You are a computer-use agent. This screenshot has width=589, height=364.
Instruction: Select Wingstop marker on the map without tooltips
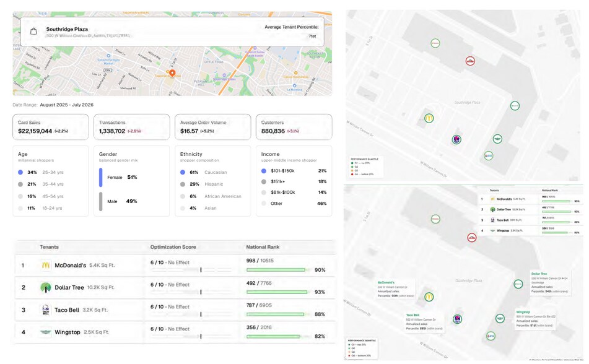(497, 139)
